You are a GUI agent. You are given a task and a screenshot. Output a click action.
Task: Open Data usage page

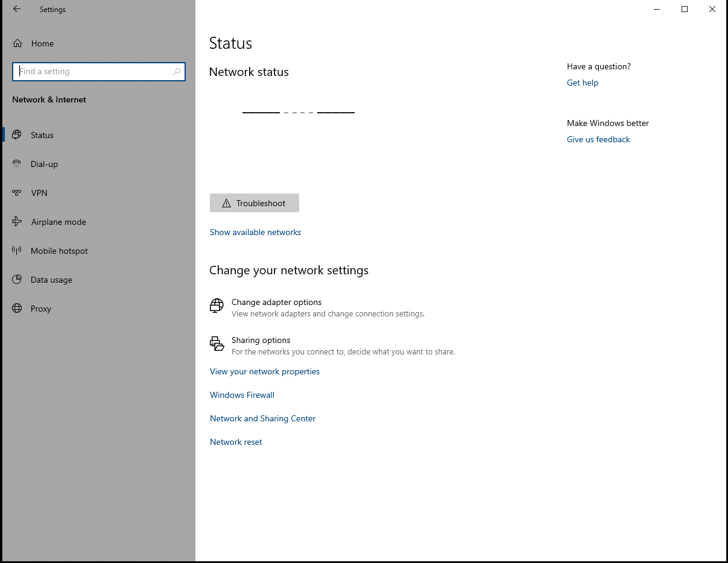(x=51, y=280)
